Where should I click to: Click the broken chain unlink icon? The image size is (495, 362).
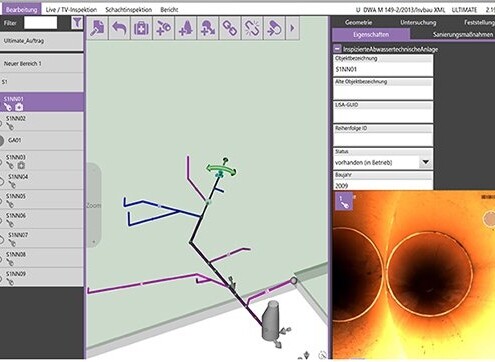click(x=252, y=28)
